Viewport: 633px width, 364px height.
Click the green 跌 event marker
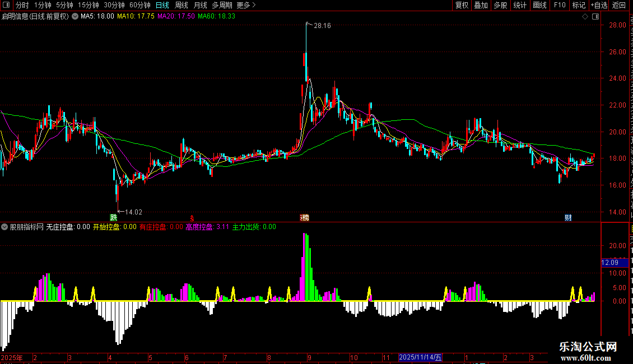pos(114,217)
